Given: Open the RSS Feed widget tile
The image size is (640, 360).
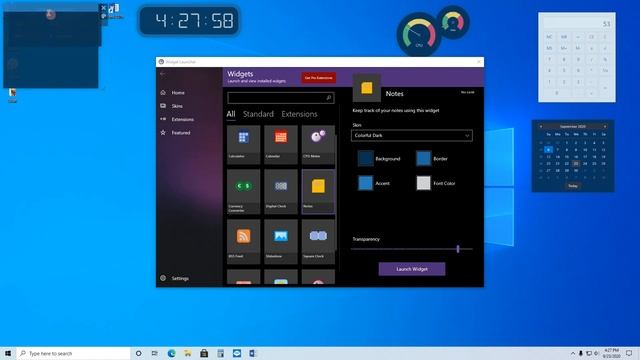Looking at the screenshot, I should [243, 242].
